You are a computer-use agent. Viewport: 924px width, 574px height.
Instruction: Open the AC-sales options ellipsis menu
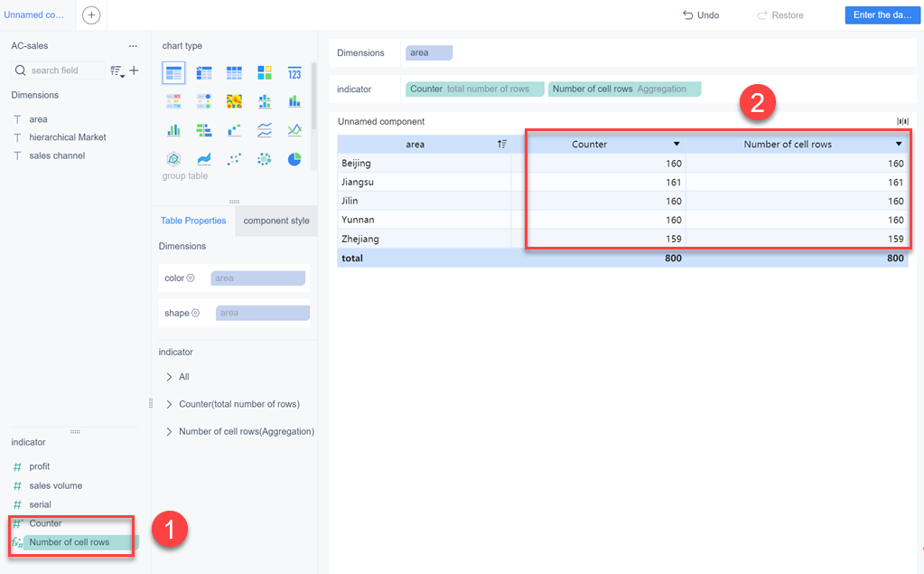click(x=133, y=45)
